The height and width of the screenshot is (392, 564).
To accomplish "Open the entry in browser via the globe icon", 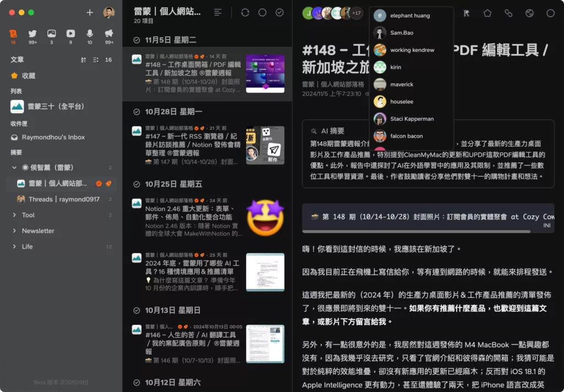I will (x=529, y=13).
